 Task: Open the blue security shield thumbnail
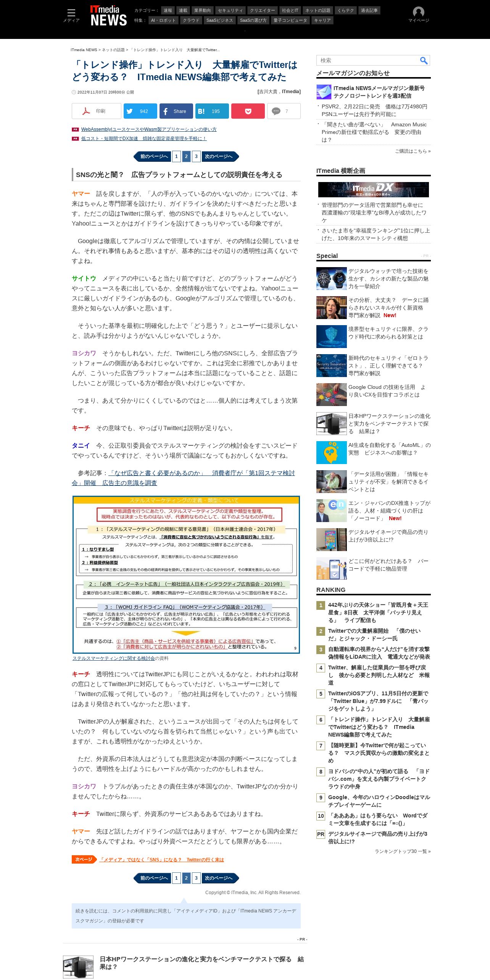(x=332, y=337)
